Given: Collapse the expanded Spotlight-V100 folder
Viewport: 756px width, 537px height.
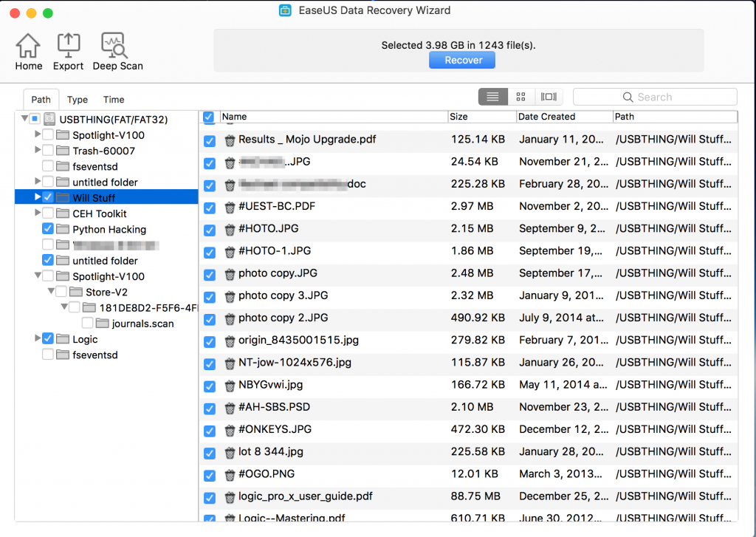Looking at the screenshot, I should pyautogui.click(x=38, y=276).
